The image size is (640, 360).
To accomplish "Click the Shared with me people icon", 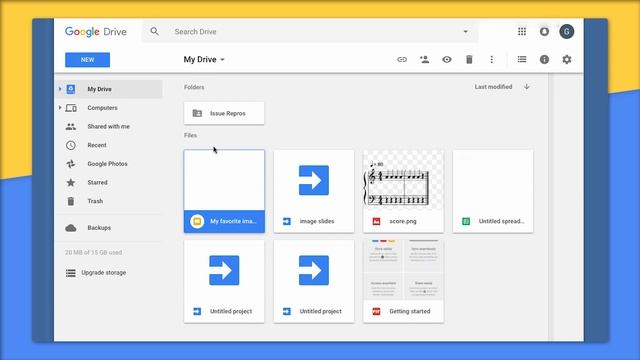I will (x=71, y=127).
